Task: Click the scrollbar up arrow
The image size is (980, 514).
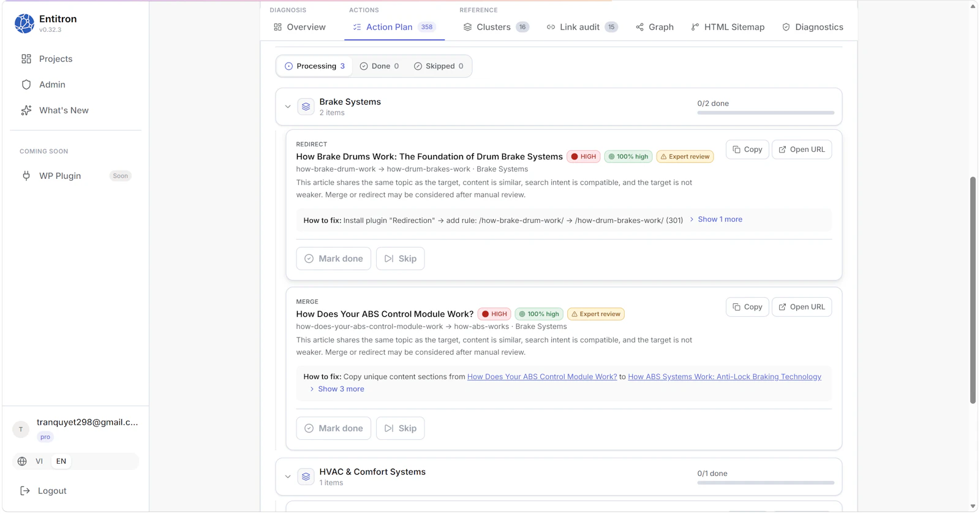Action: 973,6
